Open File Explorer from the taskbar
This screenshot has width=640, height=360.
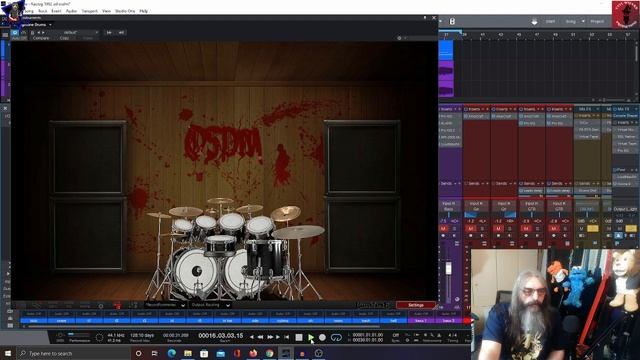point(188,353)
